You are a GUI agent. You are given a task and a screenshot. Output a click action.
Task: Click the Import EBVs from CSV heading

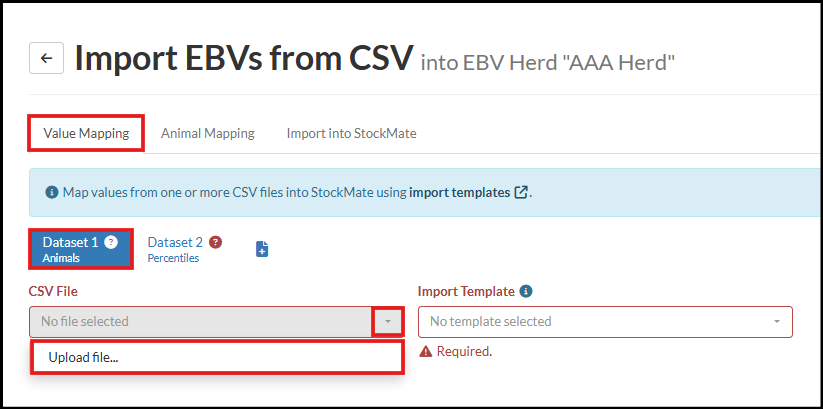click(x=243, y=58)
